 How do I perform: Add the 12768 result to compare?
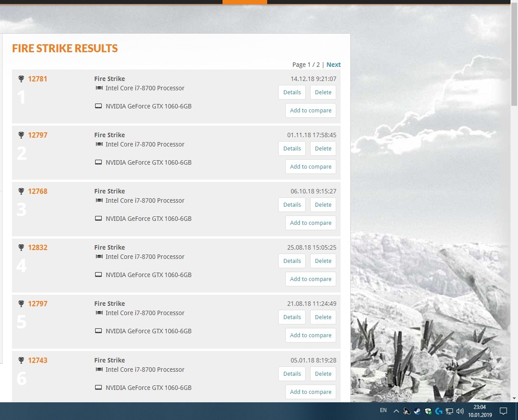click(311, 223)
